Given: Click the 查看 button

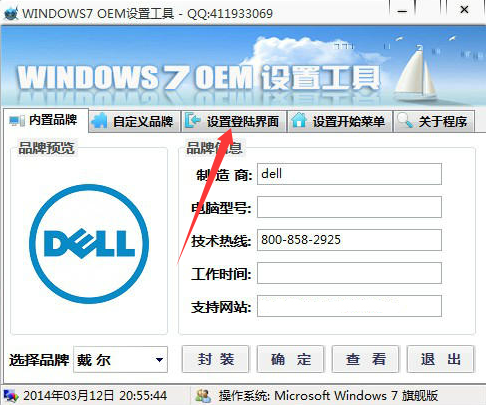Looking at the screenshot, I should [365, 359].
